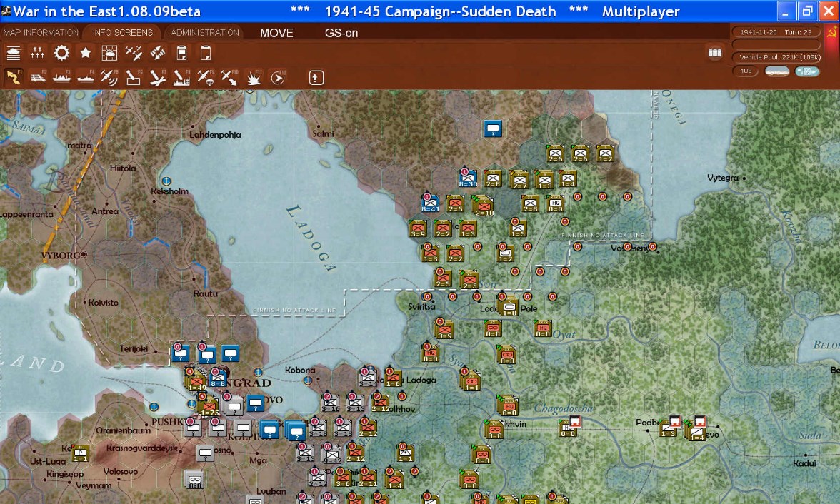Click the Lahdenpohja town label
The height and width of the screenshot is (504, 840).
[x=216, y=134]
